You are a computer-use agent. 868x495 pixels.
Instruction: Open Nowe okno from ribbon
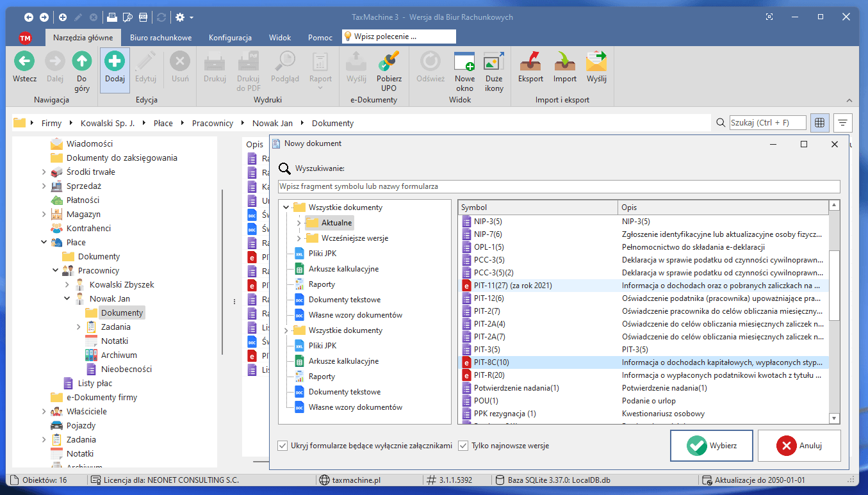[x=464, y=61]
